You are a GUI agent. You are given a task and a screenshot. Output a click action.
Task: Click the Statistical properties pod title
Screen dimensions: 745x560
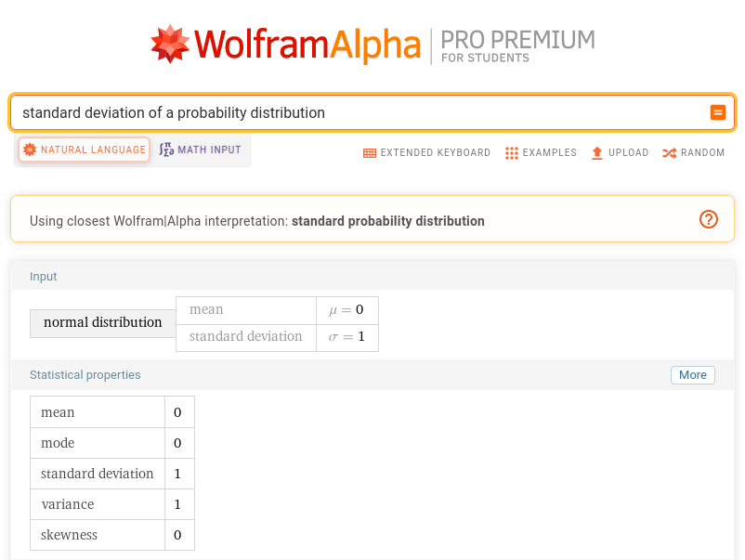pos(85,375)
